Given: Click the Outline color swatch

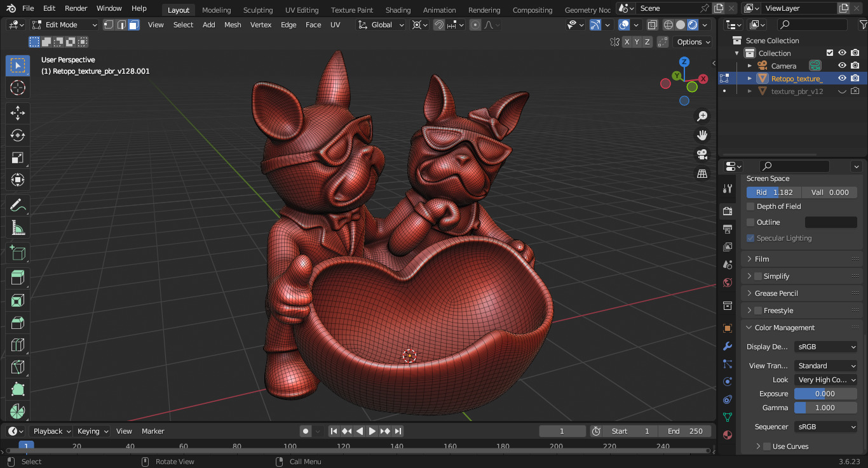Looking at the screenshot, I should click(x=831, y=222).
